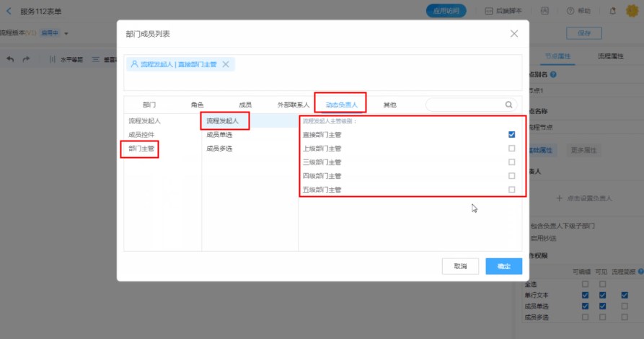Screen dimensions: 644x339
Task: Select 成员控件 in the left list
Action: coord(141,135)
